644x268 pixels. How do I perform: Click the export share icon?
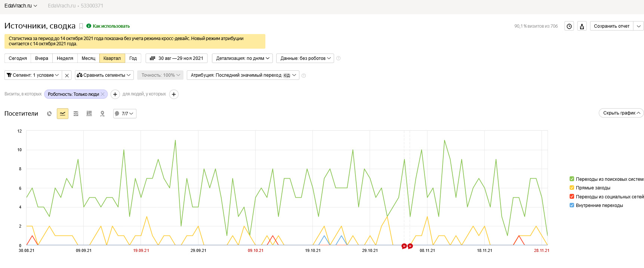582,26
